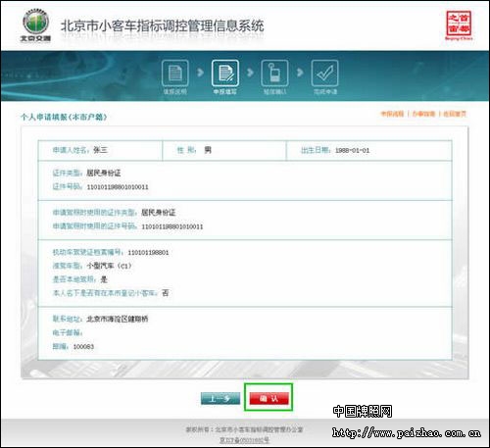Click the checkmark 完成申请 step icon
This screenshot has width=490, height=448.
(324, 74)
